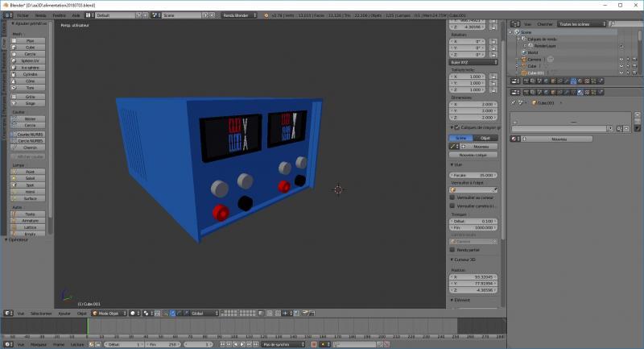
Task: Add a Singe (monkey) mesh
Action: [30, 103]
